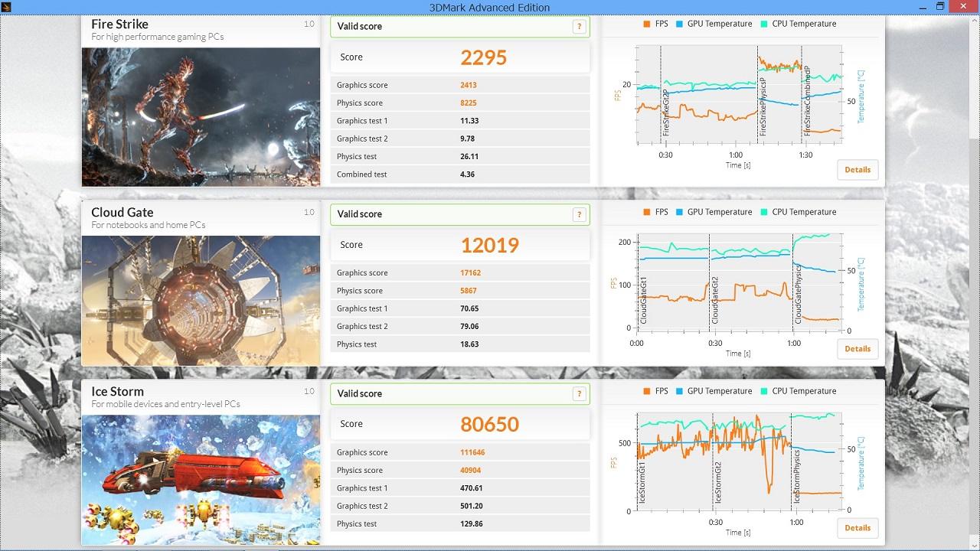
Task: Click the IceStormPhysics marker in the chart
Action: [796, 476]
